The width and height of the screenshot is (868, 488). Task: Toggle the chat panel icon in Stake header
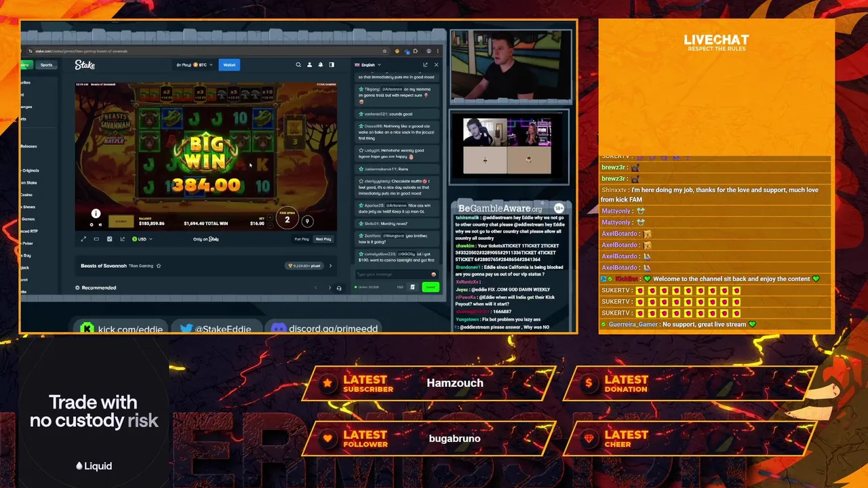pyautogui.click(x=332, y=64)
